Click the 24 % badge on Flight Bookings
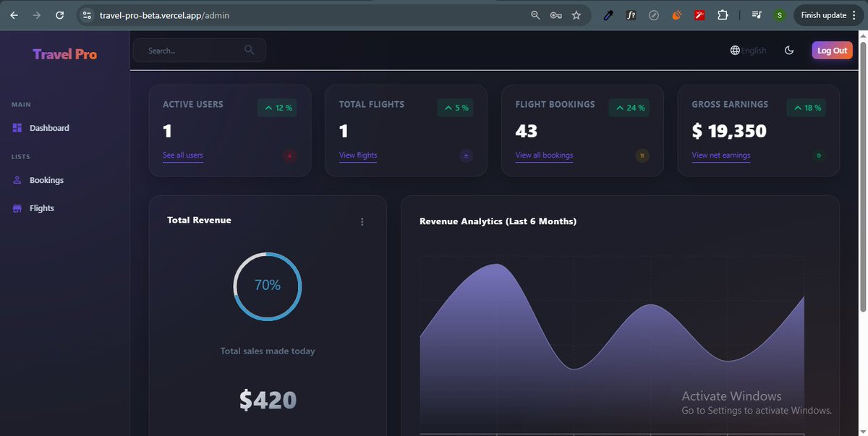 (629, 108)
